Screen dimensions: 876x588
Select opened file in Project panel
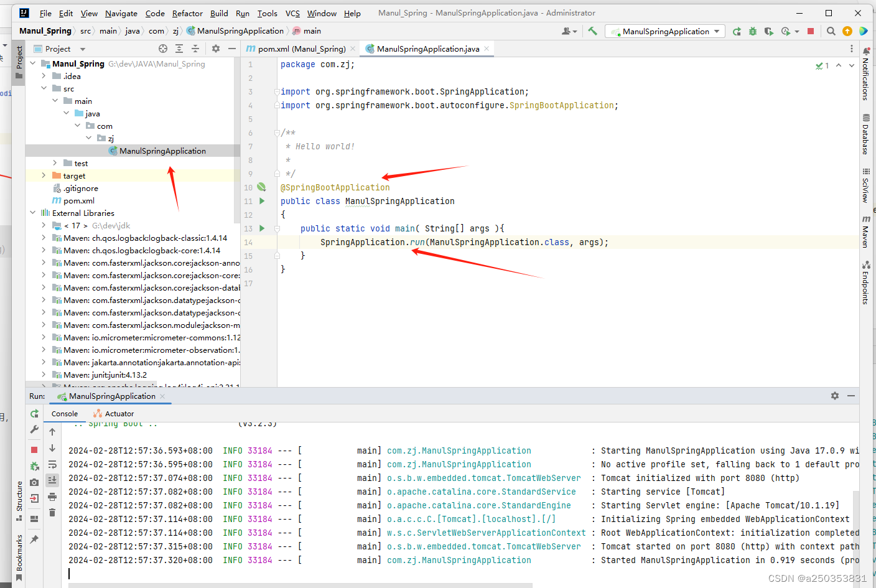click(163, 49)
